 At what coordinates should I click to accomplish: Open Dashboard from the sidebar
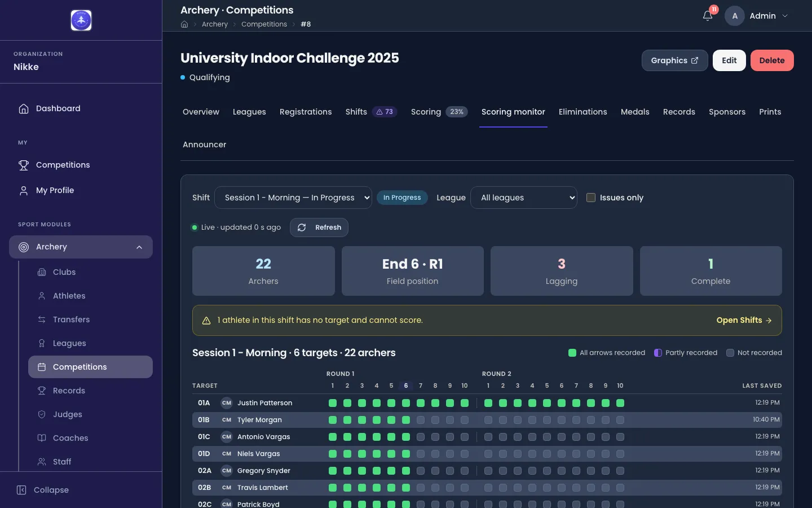click(81, 108)
